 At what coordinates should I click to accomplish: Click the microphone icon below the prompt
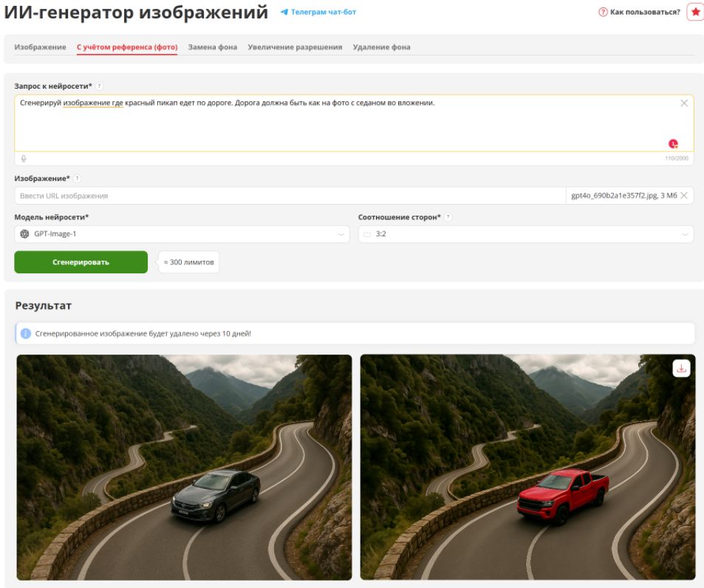pos(24,158)
